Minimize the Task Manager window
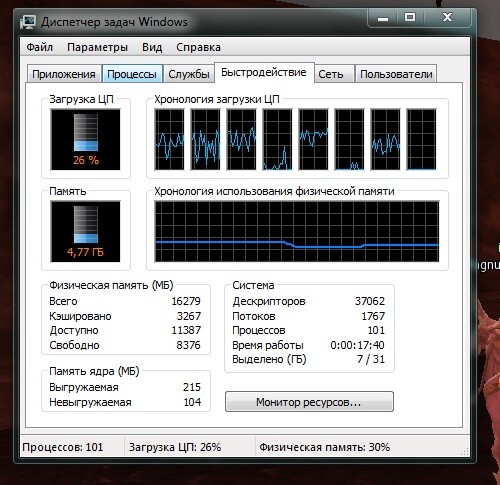 (x=383, y=18)
